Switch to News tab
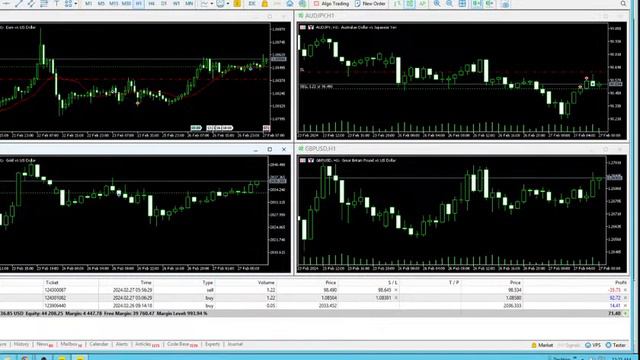Screen dimensions: 640x360 pyautogui.click(x=44, y=344)
